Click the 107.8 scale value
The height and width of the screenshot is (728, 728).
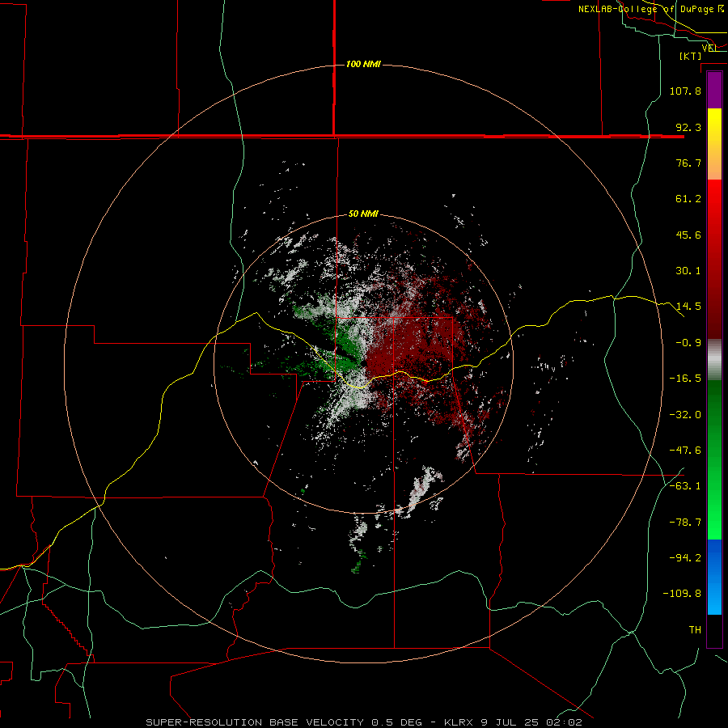pyautogui.click(x=685, y=91)
